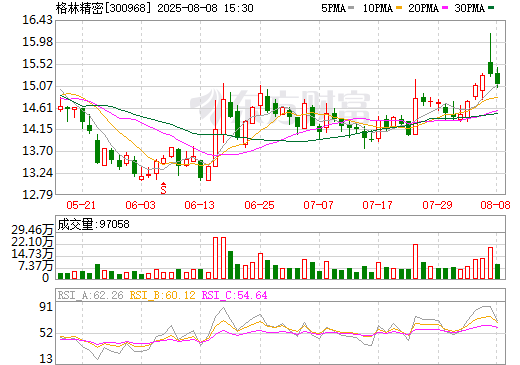Click the RSI axis label 13
The height and width of the screenshot is (365, 520).
(x=46, y=359)
